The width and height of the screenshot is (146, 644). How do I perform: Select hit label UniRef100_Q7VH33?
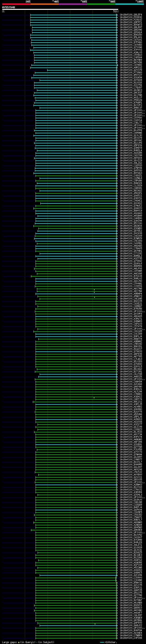tap(131, 352)
